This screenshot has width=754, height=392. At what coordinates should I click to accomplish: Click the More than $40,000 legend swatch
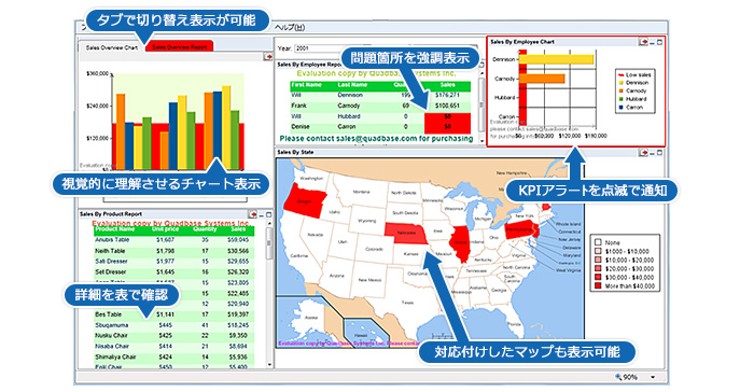(598, 286)
